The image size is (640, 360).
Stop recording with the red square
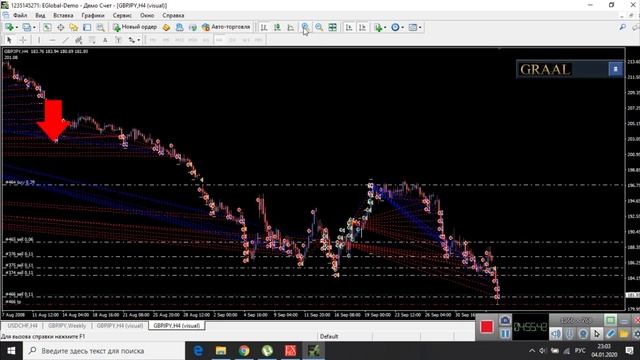pyautogui.click(x=487, y=327)
